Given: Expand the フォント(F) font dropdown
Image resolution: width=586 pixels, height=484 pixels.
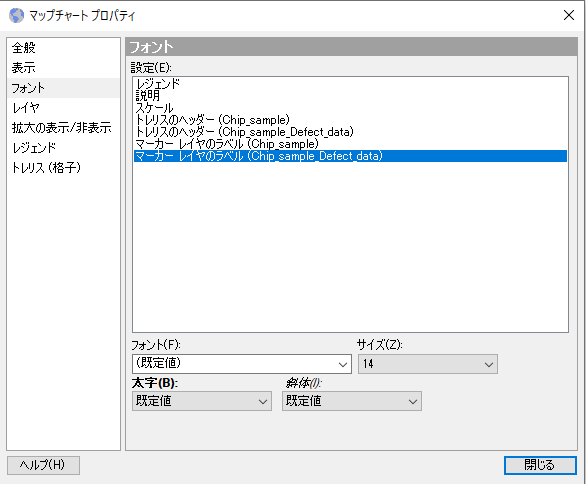Looking at the screenshot, I should 242,364.
